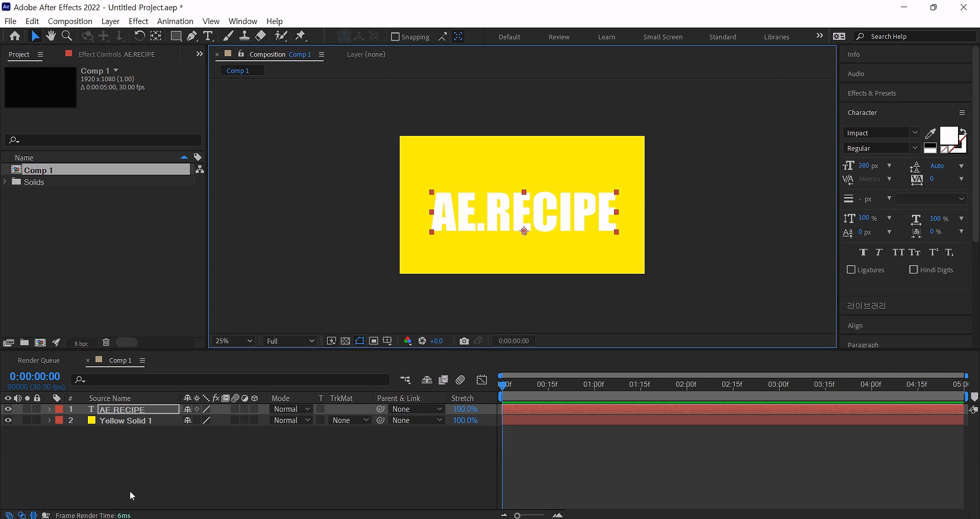Create new folder in Project panel

click(x=24, y=343)
